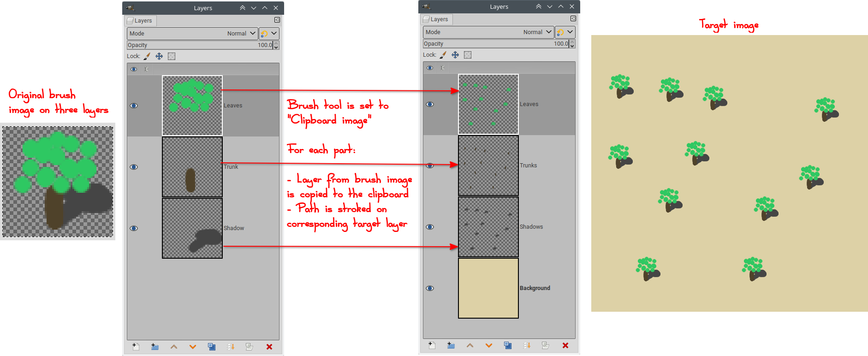This screenshot has width=868, height=356.
Task: Click the chain link column header, left panel
Action: point(147,69)
